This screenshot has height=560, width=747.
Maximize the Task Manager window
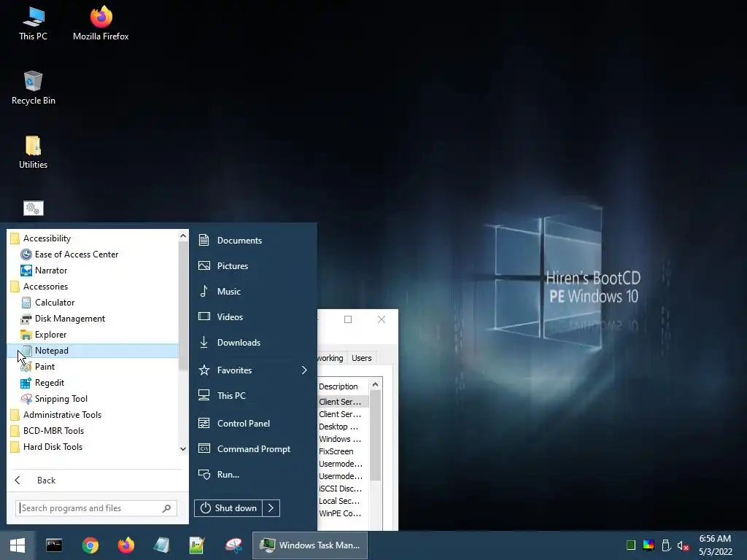(348, 319)
